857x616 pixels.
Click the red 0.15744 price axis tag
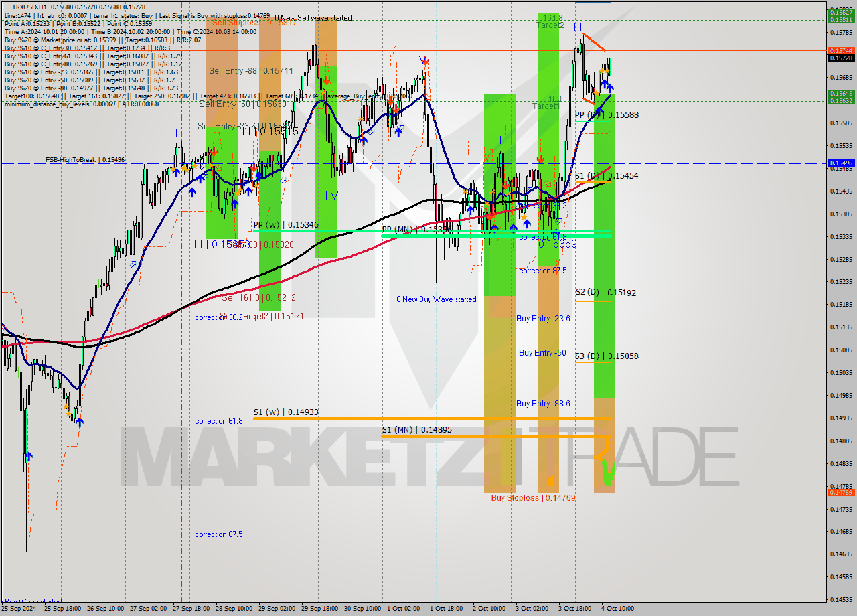(x=842, y=50)
